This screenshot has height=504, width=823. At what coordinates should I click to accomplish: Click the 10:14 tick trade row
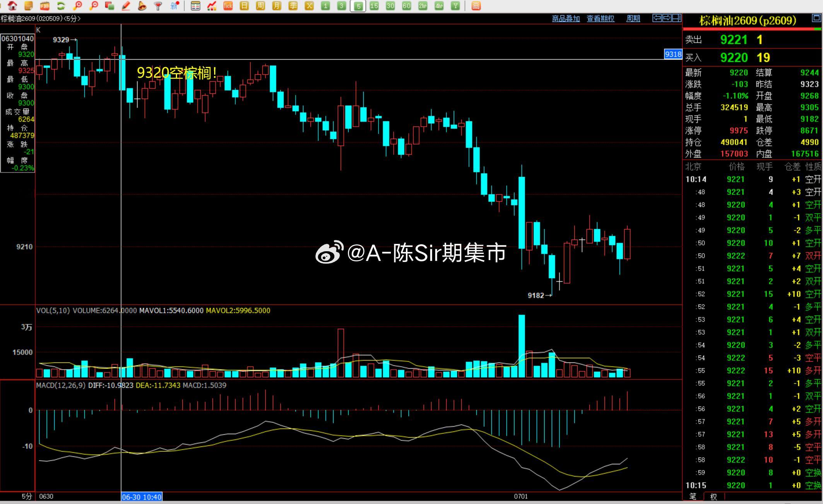753,179
